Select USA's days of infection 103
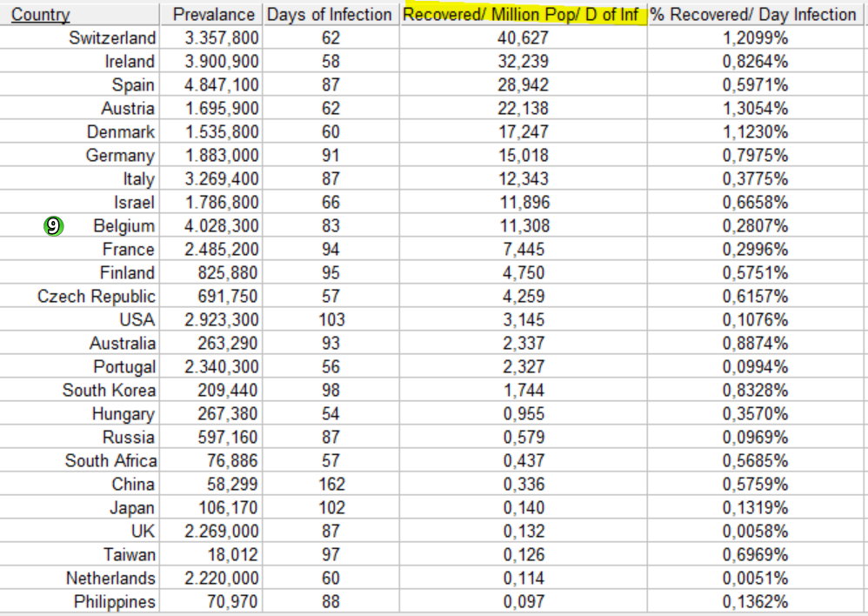Screen dimensions: 868x616 (x=331, y=319)
